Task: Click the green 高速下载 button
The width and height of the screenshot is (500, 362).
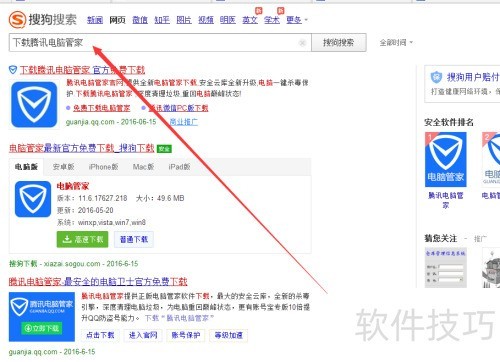Action: point(82,239)
